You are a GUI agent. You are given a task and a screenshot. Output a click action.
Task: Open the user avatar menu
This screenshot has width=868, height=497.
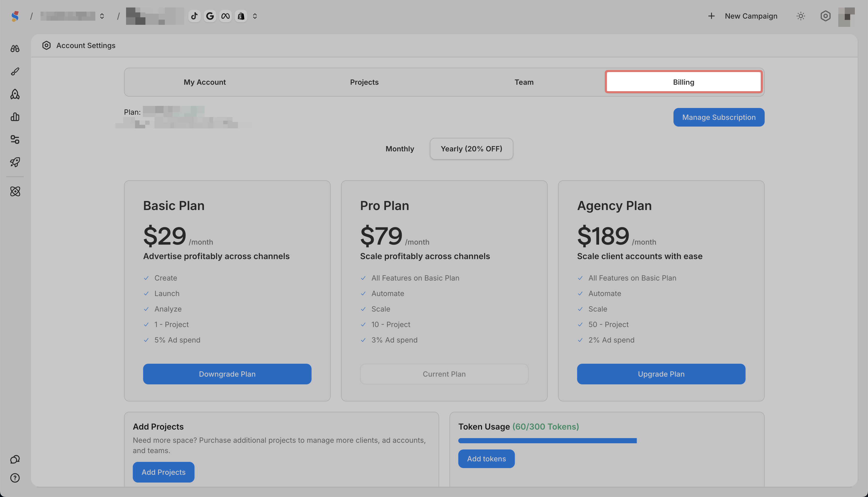(x=846, y=16)
